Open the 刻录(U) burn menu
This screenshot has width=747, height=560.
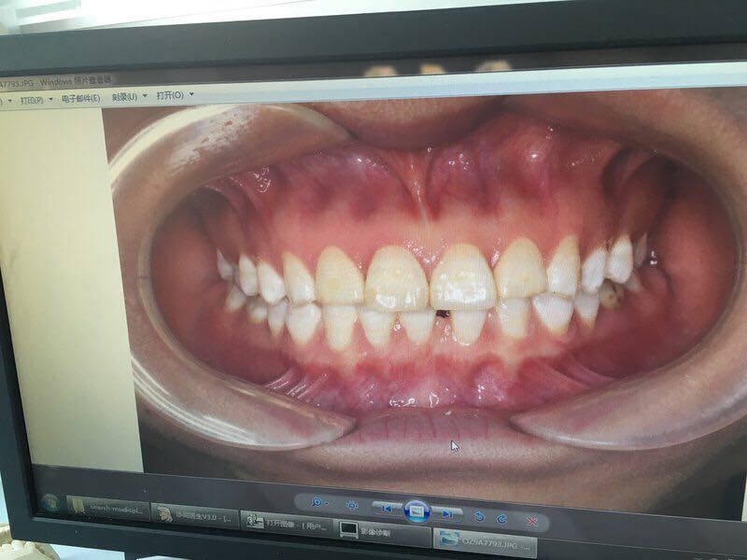click(x=124, y=97)
